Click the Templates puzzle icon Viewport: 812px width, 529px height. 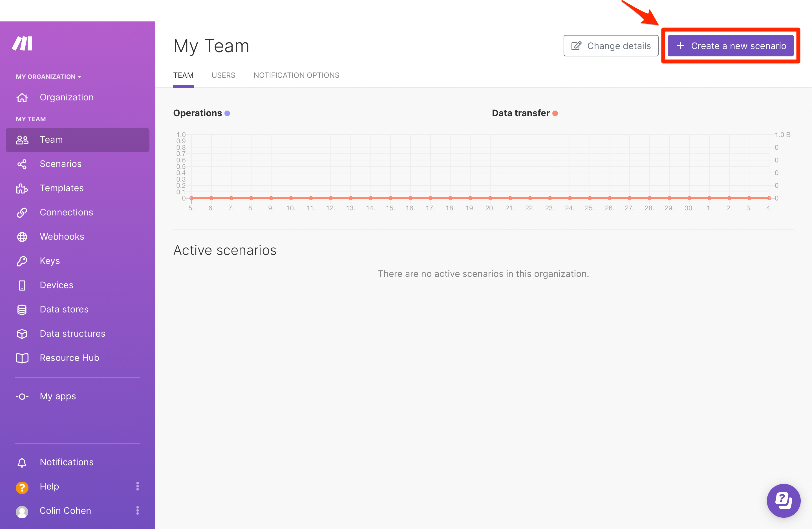[22, 188]
